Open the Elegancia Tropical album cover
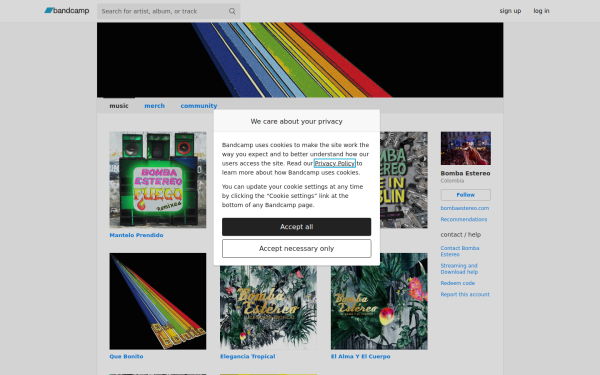600x375 pixels. click(268, 308)
